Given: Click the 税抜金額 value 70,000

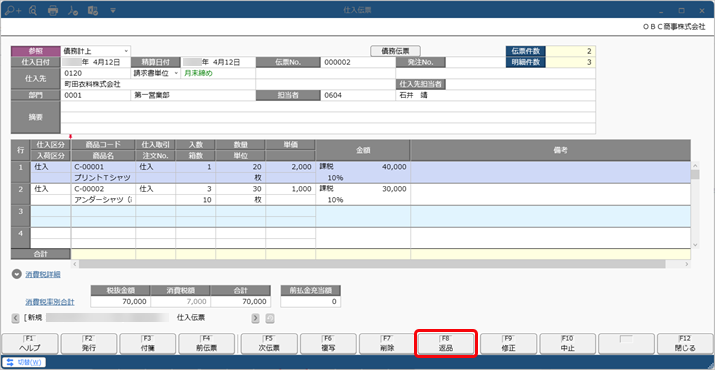Looking at the screenshot, I should (120, 302).
